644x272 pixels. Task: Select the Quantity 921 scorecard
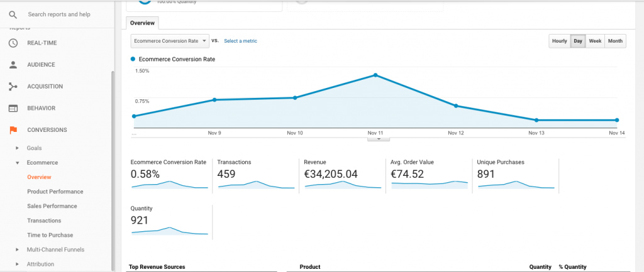[169, 222]
